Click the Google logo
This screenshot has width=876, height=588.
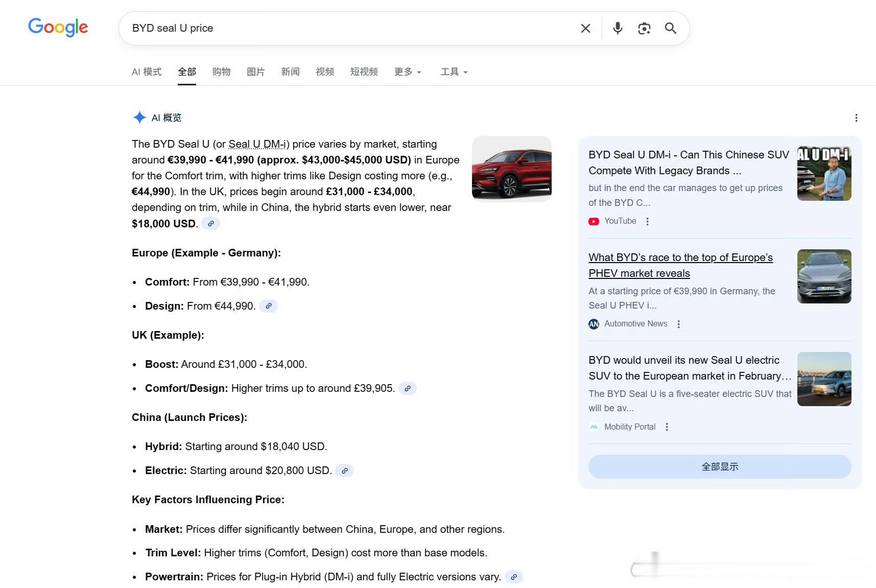(58, 28)
